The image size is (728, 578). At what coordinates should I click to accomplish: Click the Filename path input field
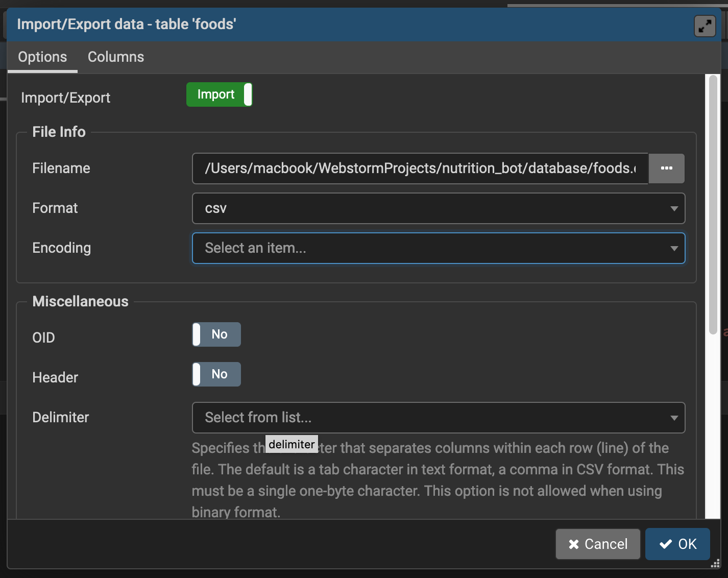[420, 168]
